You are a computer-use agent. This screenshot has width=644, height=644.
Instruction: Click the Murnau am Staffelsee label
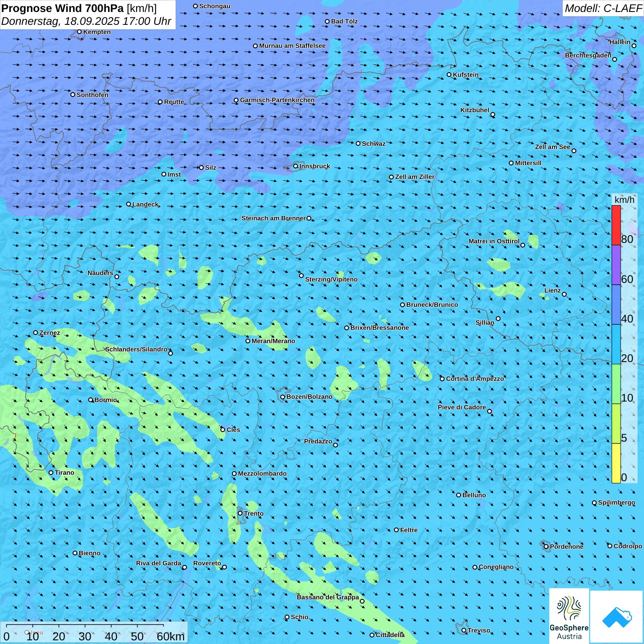click(x=292, y=46)
